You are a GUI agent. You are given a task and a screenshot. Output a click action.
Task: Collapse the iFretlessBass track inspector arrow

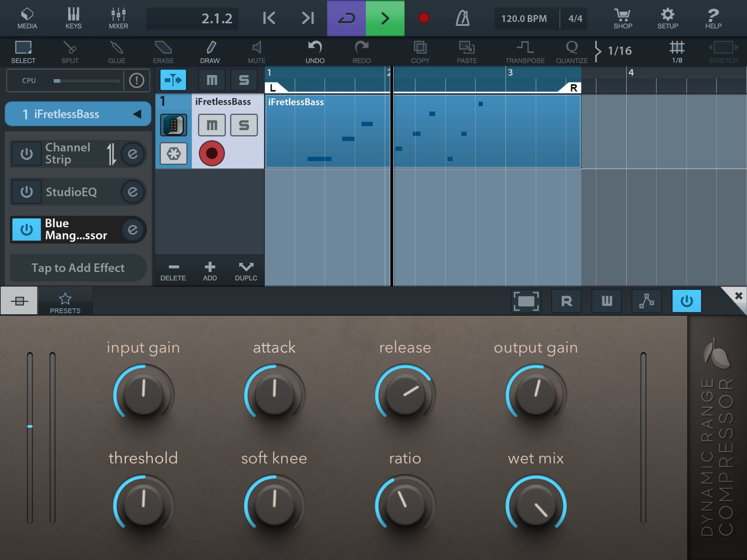click(137, 114)
